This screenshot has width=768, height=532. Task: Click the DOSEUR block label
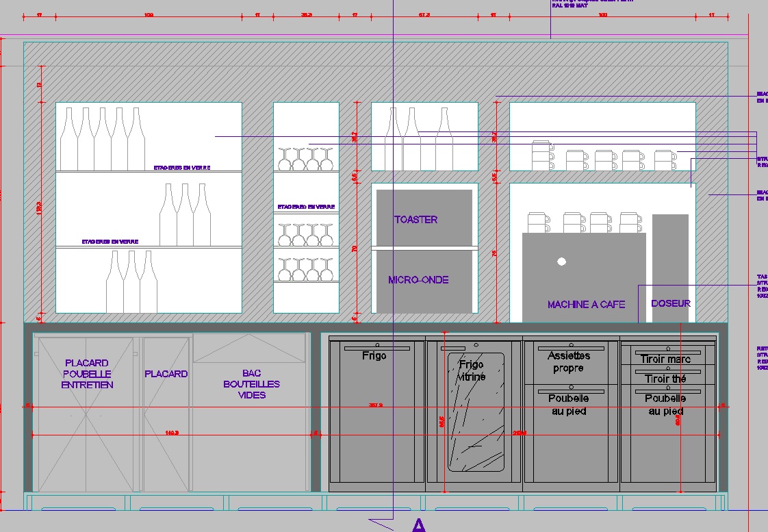click(671, 303)
